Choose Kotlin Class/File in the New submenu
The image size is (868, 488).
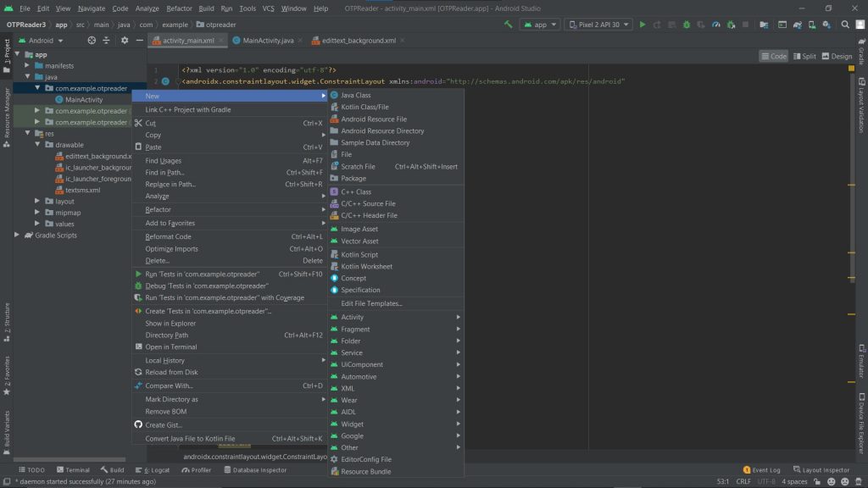pos(396,107)
